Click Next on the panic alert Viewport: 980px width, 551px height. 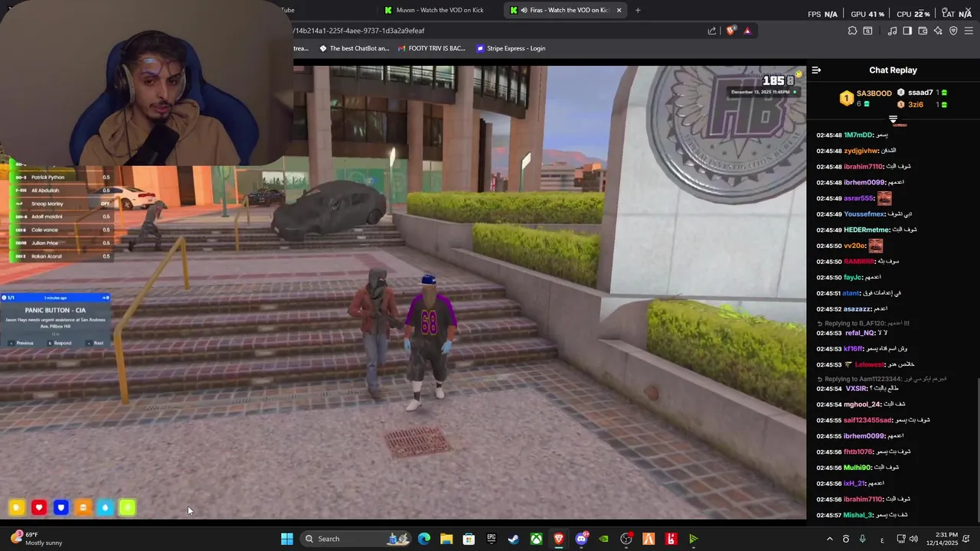coord(96,343)
